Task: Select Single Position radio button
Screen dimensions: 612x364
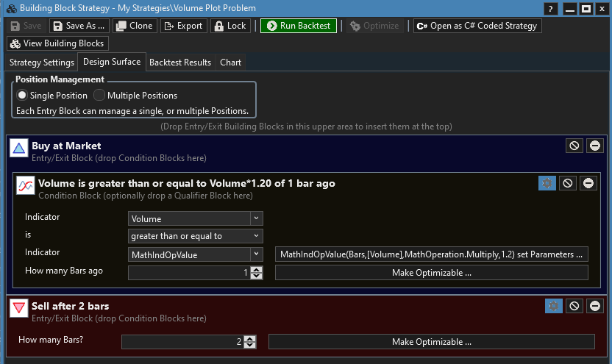Action: (x=22, y=96)
